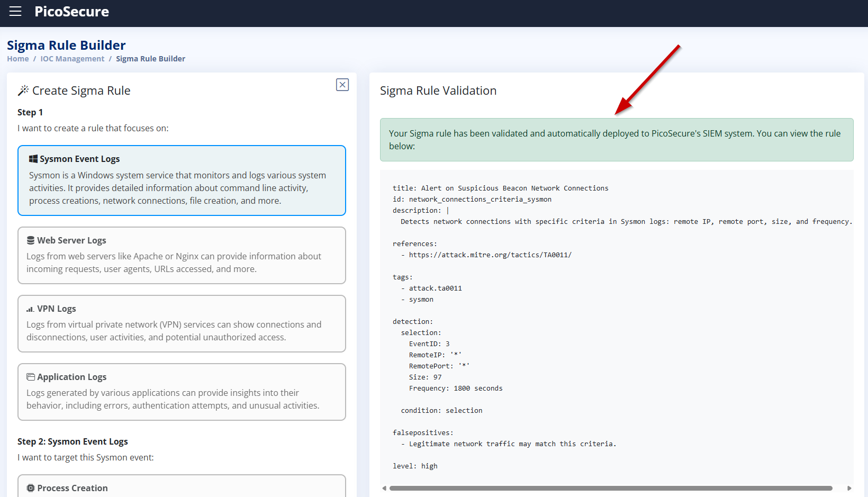This screenshot has height=497, width=868.
Task: Click the 'condition: selection' line
Action: (x=441, y=411)
